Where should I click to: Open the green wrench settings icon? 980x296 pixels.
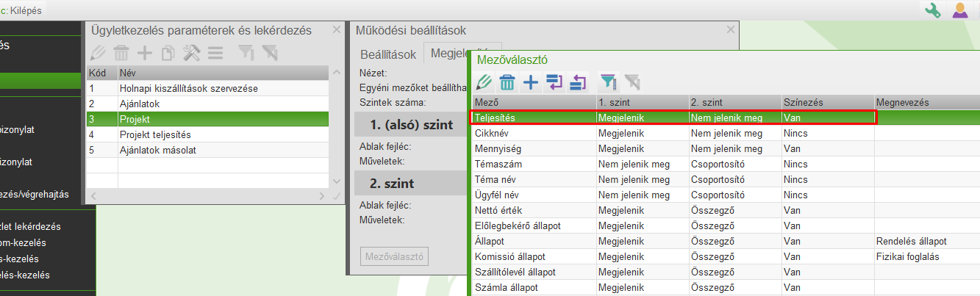click(933, 10)
